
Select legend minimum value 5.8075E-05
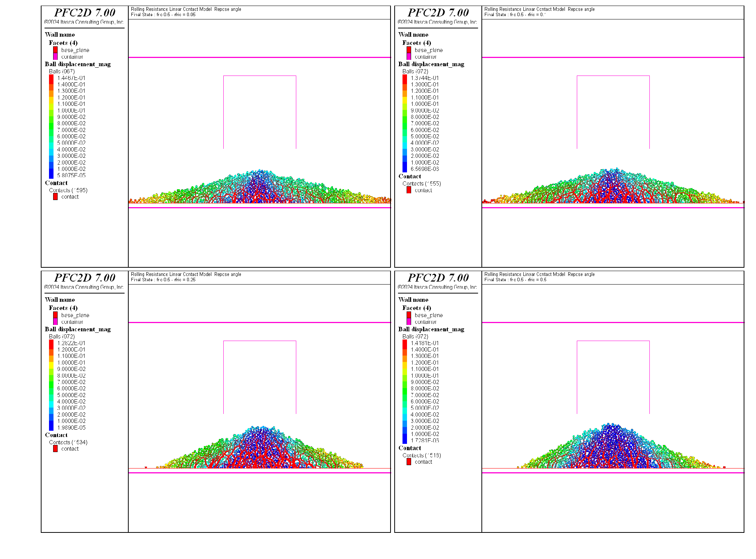coord(71,175)
